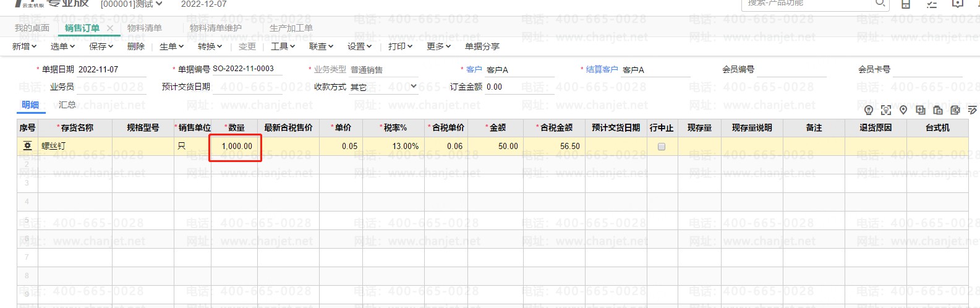
Task: Click the message bubble icon in top bar
Action: click(958, 4)
